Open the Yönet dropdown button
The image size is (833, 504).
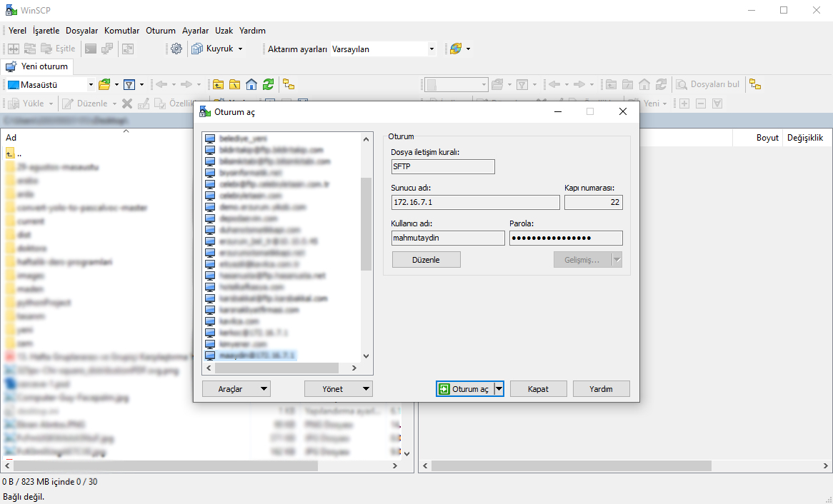(x=339, y=389)
